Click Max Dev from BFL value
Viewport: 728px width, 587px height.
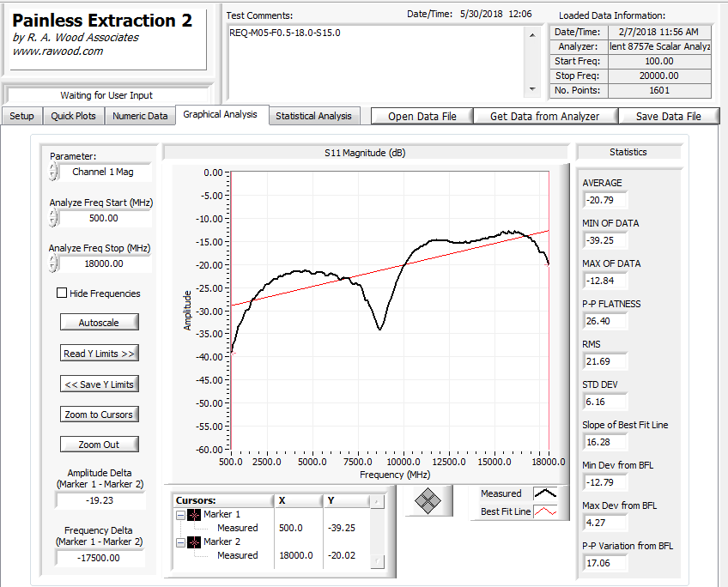pos(605,523)
